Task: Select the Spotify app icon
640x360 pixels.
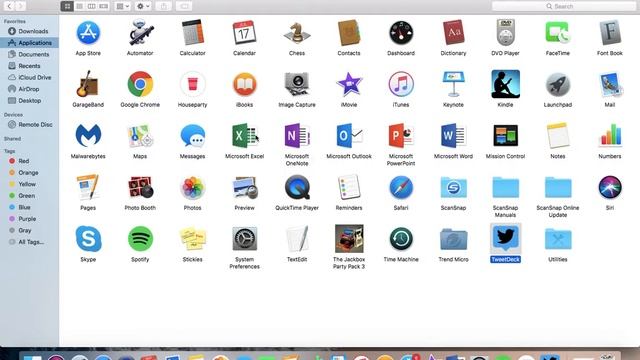Action: [140, 239]
